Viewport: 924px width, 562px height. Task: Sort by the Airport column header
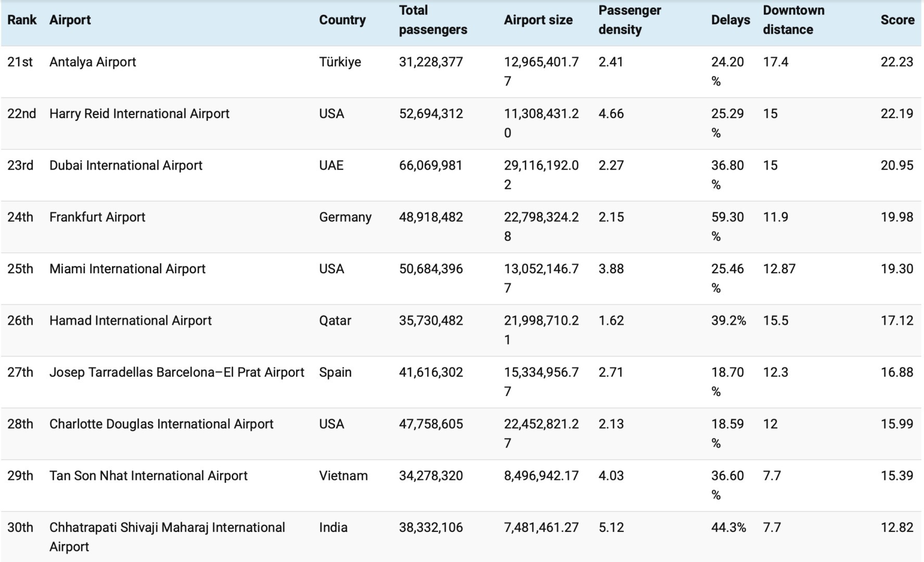(x=70, y=20)
